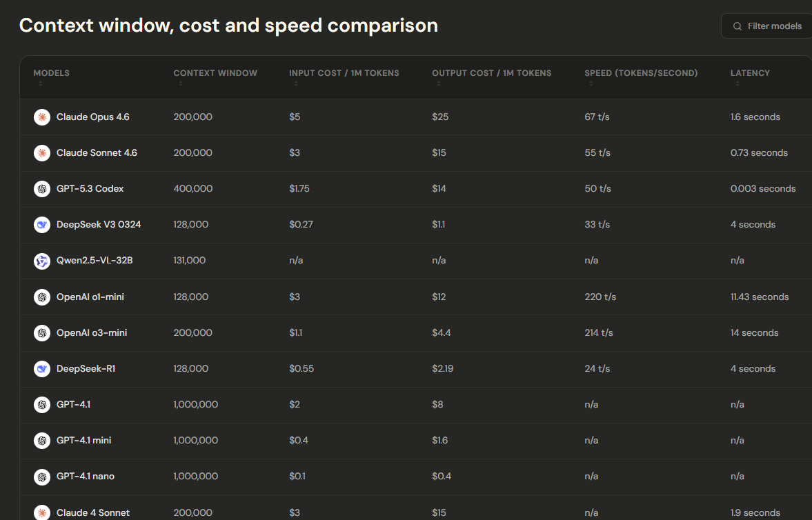The image size is (812, 520).
Task: Click INPUT COST / 1M TOKENS header
Action: tap(344, 73)
